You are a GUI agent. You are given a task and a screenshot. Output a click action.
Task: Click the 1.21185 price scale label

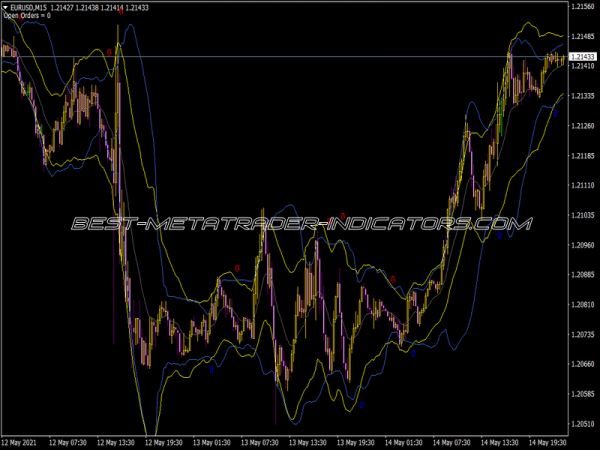(582, 155)
